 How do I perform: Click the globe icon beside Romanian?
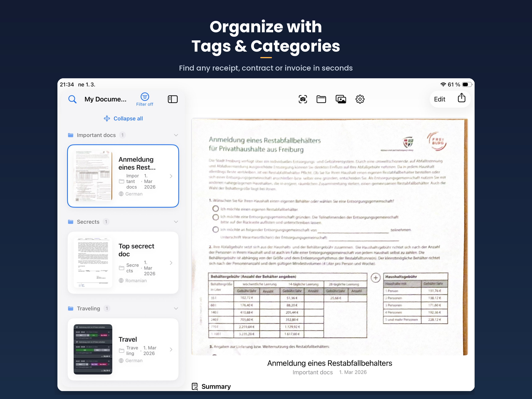121,280
